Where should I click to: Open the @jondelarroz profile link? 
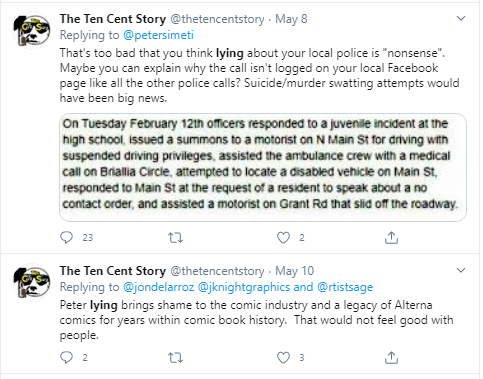pyautogui.click(x=159, y=287)
